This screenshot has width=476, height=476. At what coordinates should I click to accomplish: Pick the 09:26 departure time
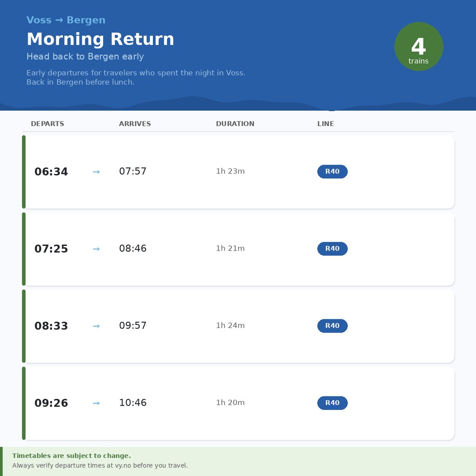pos(51,403)
